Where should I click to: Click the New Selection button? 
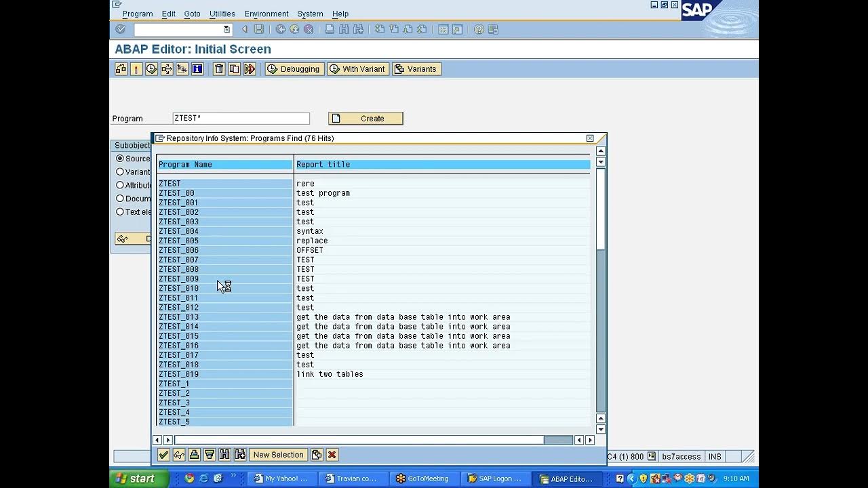[x=279, y=455]
